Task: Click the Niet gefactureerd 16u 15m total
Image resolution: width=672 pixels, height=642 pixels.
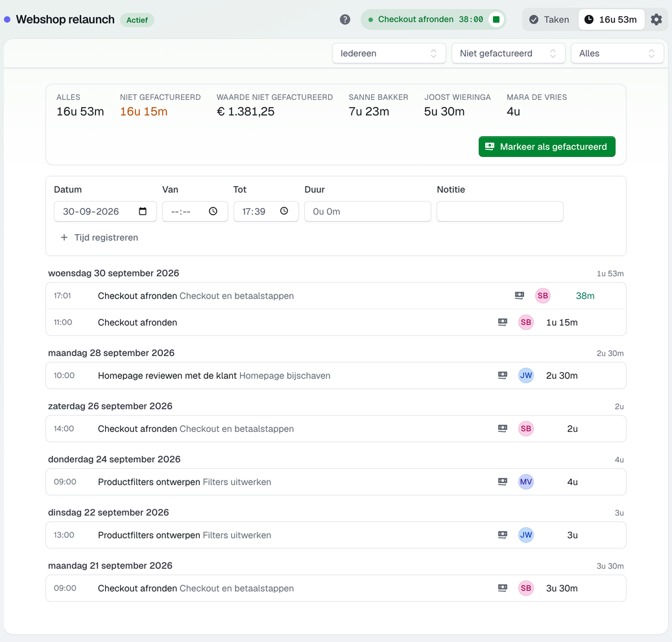Action: (160, 106)
